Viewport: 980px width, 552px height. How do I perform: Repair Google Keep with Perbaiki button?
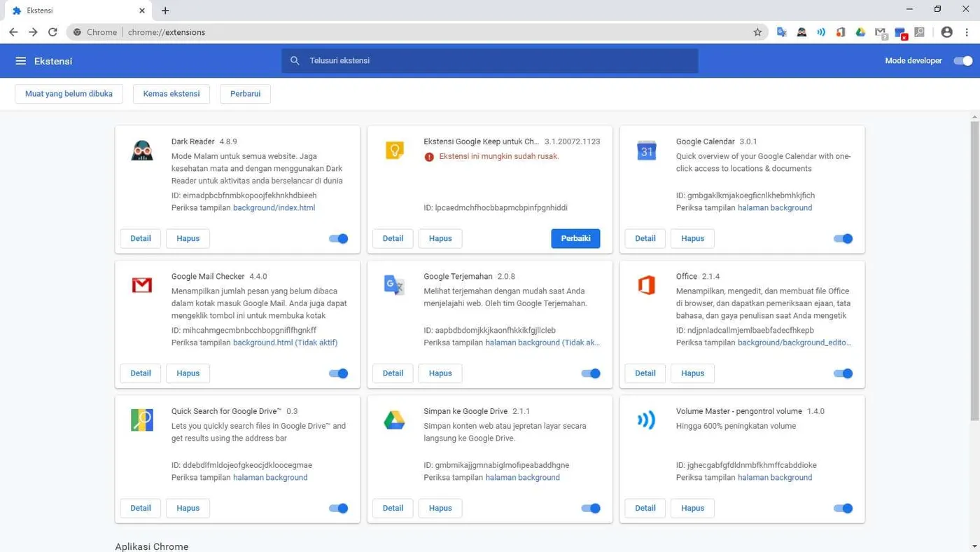575,239
